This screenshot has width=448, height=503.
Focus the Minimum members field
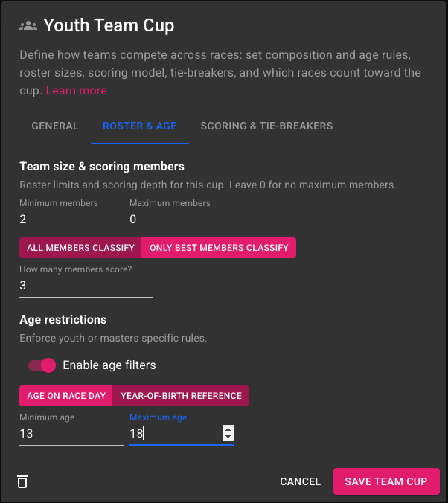pyautogui.click(x=71, y=220)
